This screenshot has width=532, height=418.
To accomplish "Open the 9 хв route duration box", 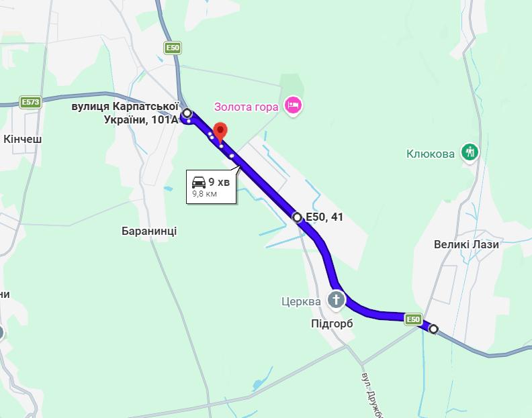I will click(212, 187).
